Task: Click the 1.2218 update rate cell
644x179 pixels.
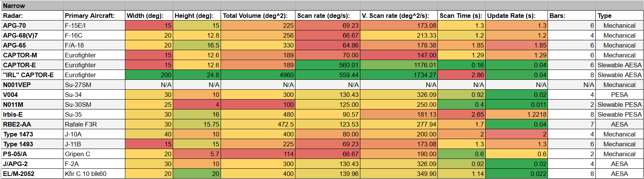Action: click(x=516, y=114)
